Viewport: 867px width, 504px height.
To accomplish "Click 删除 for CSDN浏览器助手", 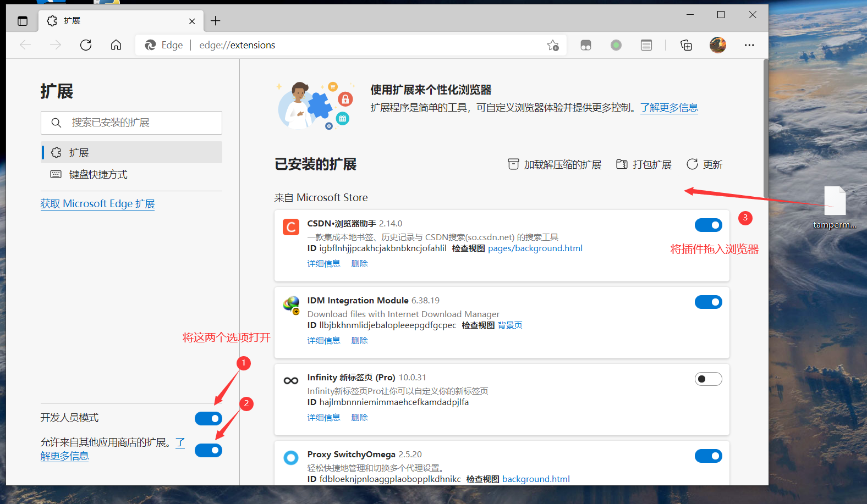I will coord(359,264).
